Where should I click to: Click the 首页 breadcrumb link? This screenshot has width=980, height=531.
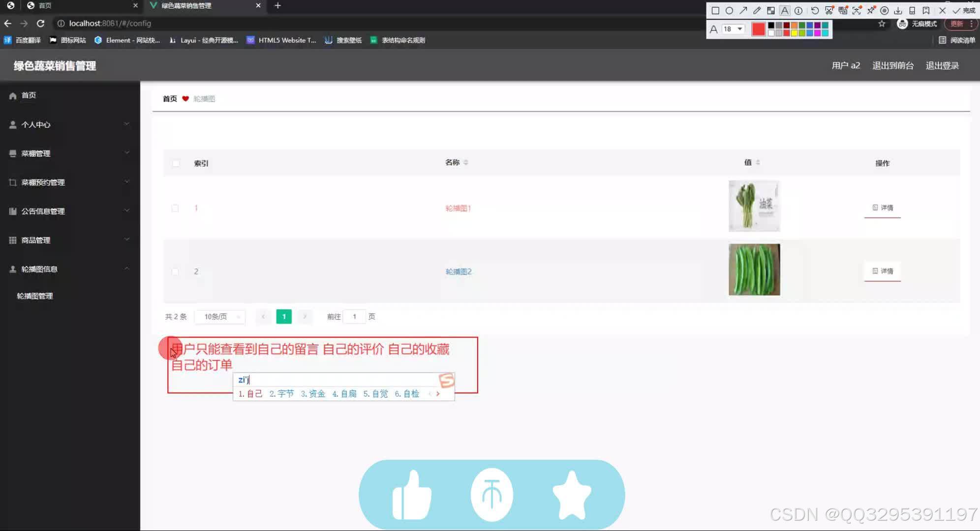click(170, 99)
